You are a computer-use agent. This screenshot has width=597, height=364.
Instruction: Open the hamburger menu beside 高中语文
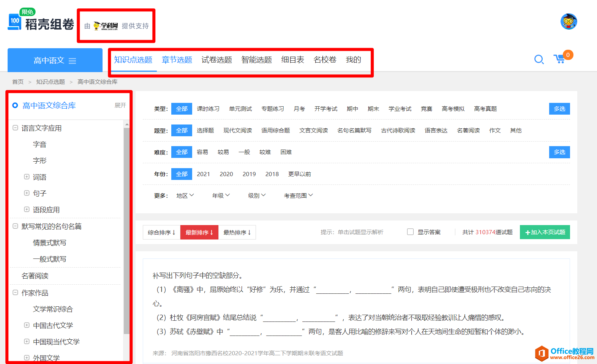(x=72, y=61)
